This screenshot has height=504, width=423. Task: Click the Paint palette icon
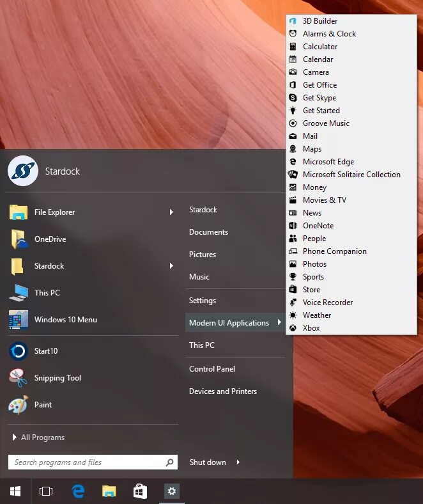[19, 405]
